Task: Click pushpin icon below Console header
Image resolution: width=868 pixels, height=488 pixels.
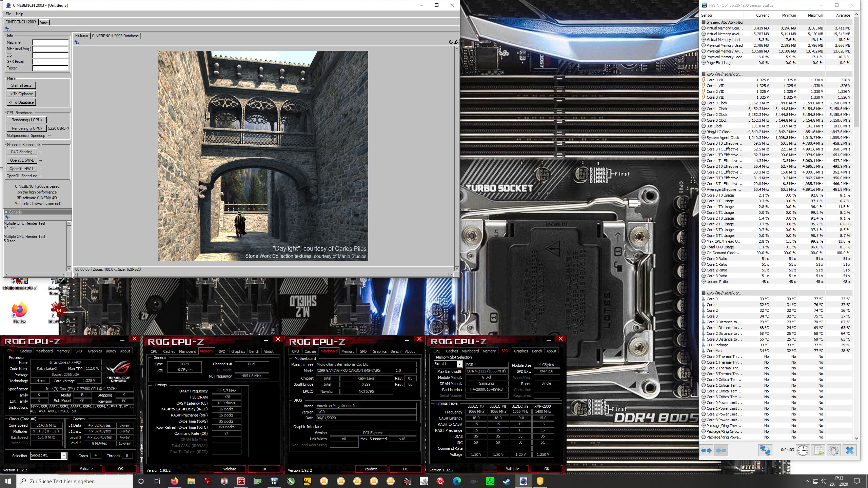Action: click(7, 218)
